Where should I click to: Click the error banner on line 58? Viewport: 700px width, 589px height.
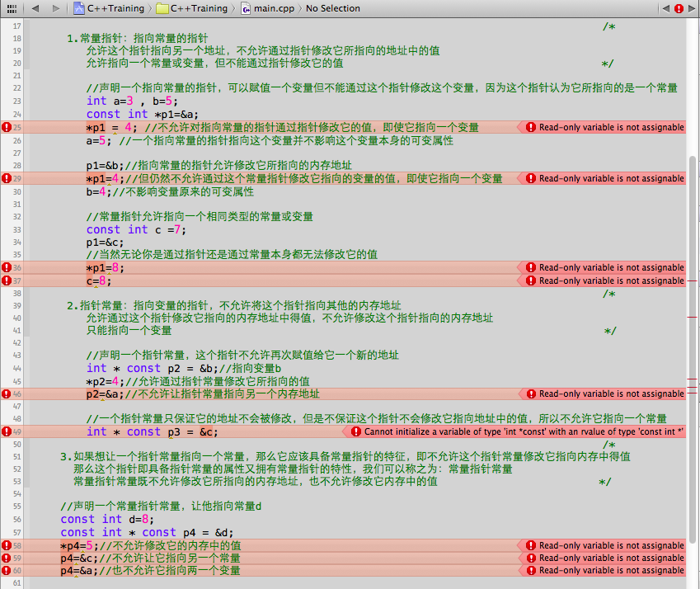click(x=602, y=545)
